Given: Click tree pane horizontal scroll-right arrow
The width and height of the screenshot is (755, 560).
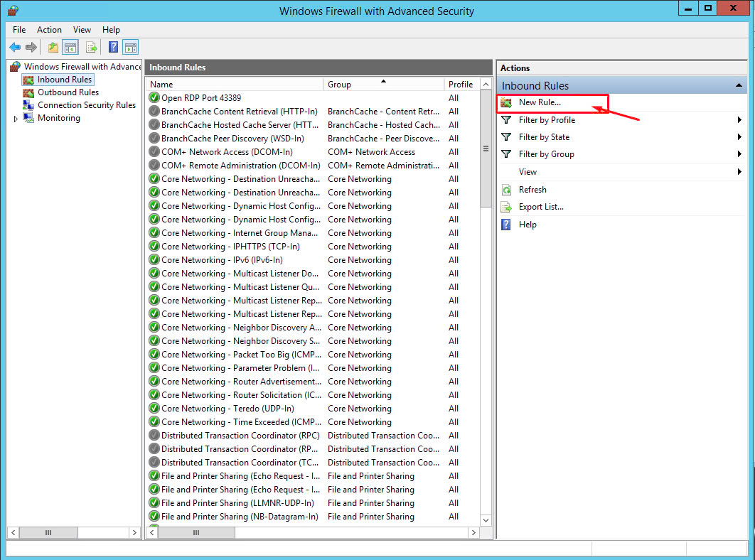Looking at the screenshot, I should 134,532.
